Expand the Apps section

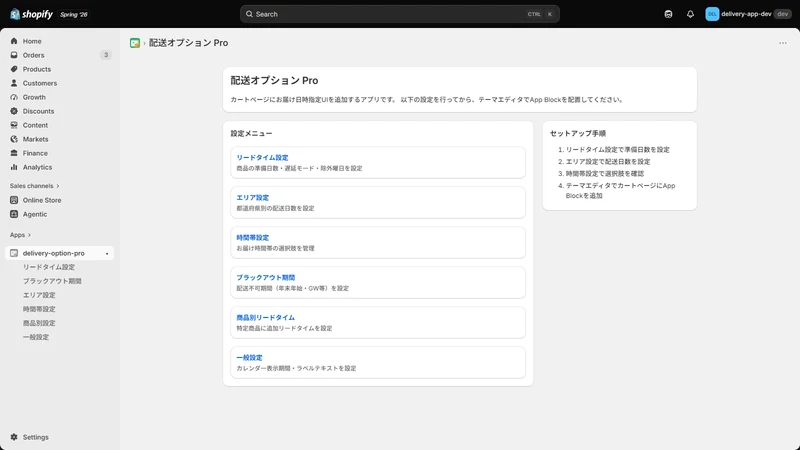click(x=20, y=235)
